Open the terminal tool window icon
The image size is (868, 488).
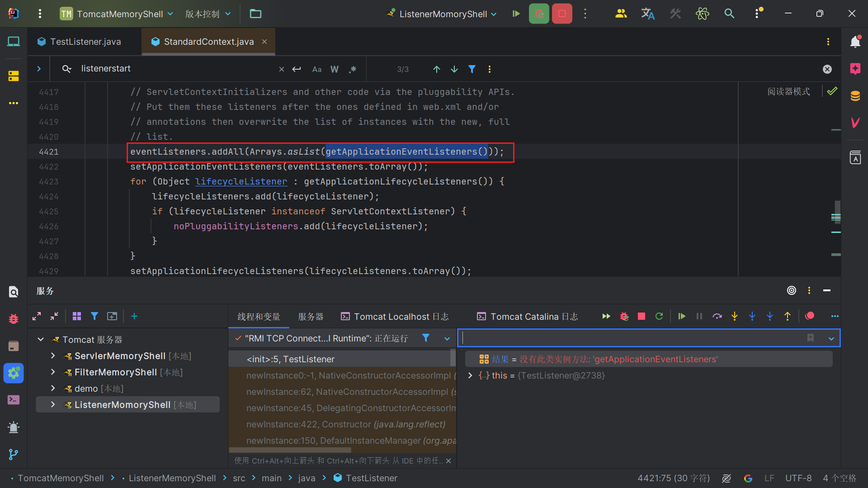(x=14, y=400)
